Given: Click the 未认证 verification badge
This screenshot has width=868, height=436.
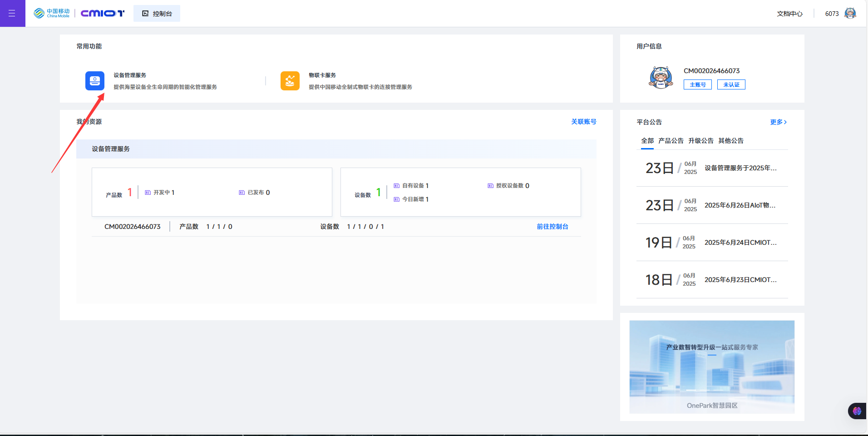Looking at the screenshot, I should (x=730, y=84).
